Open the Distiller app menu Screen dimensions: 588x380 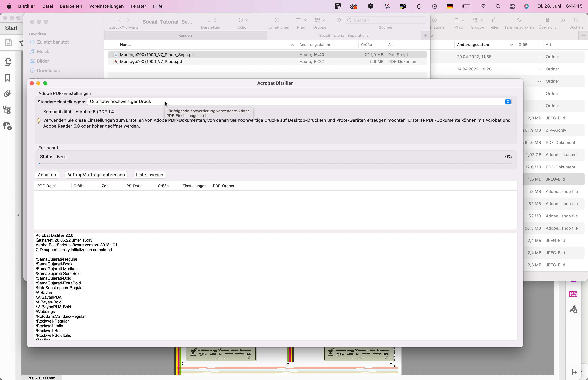point(26,6)
